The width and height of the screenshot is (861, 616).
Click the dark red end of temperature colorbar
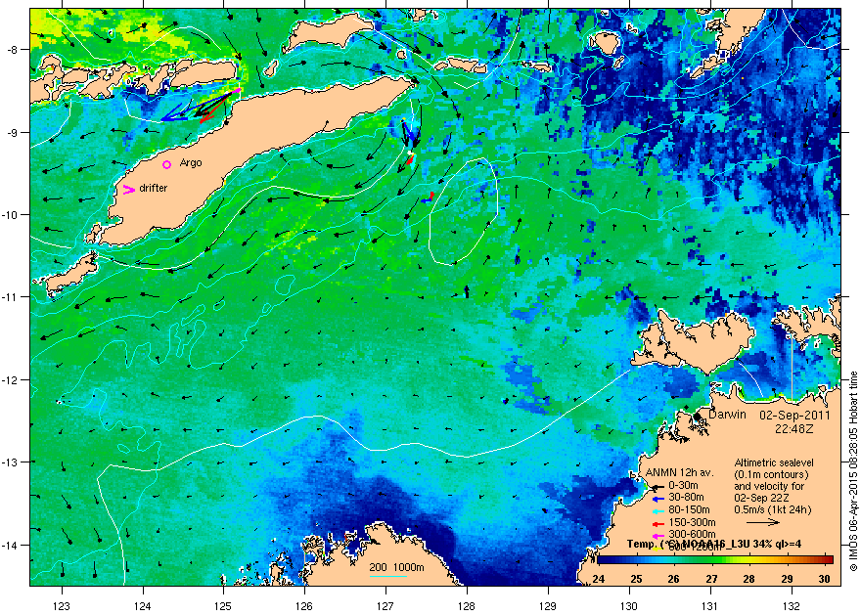(x=828, y=560)
